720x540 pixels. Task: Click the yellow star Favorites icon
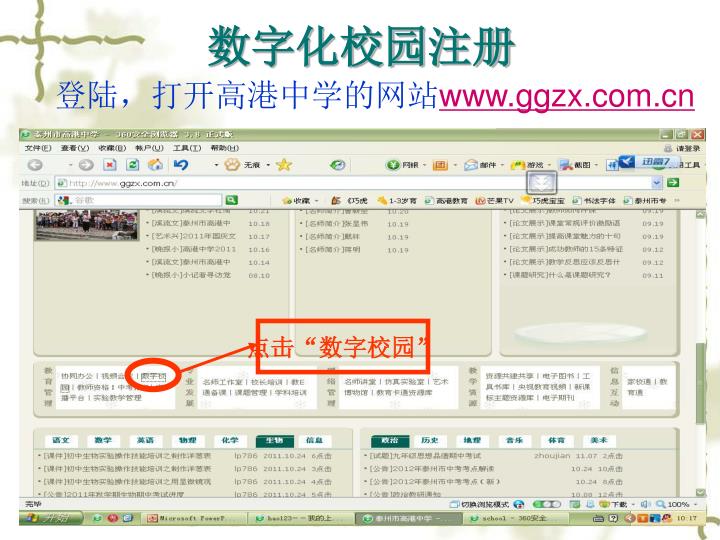coord(284,165)
